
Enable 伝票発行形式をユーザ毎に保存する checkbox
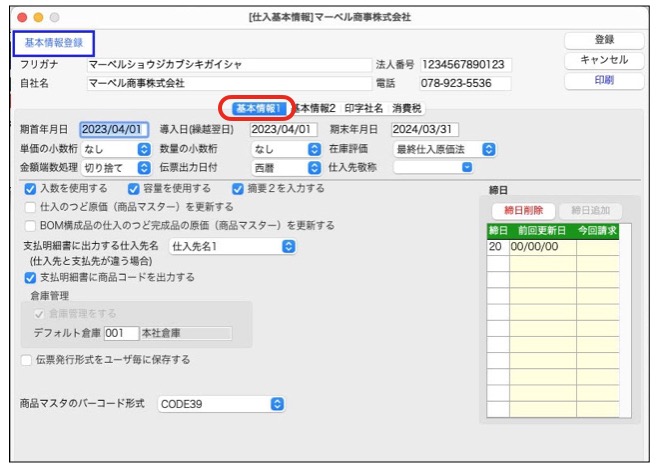point(27,359)
